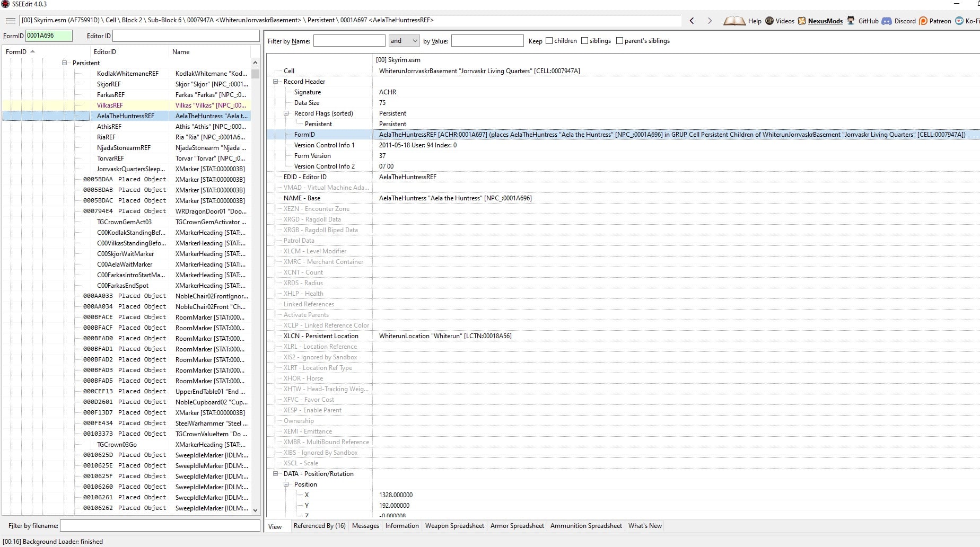
Task: Click the GitHub octocat icon
Action: pyautogui.click(x=851, y=21)
